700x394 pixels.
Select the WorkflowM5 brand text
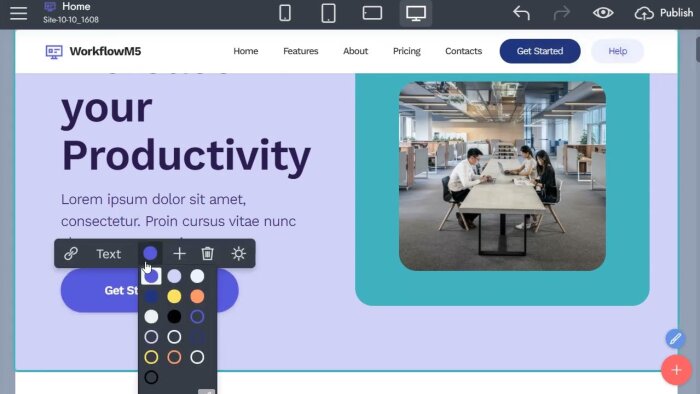105,51
